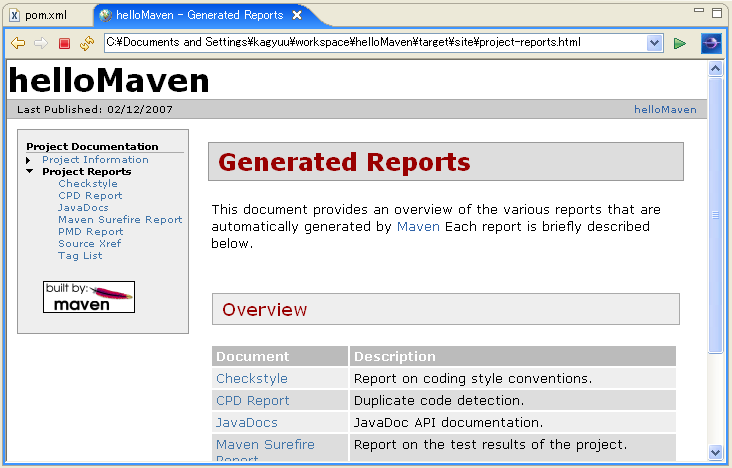This screenshot has height=468, width=732.
Task: Open Checkstyle link in the sidebar
Action: coord(88,184)
